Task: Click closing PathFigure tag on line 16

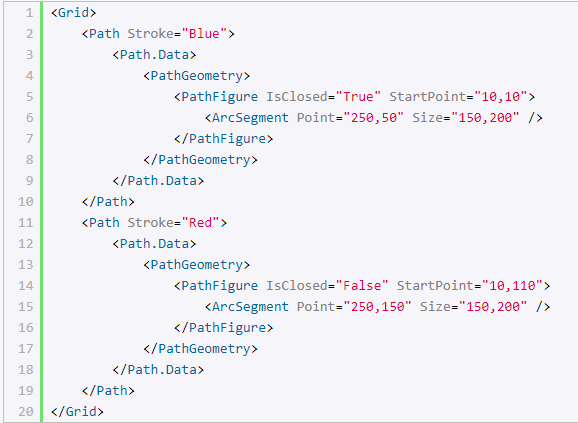Action: coord(223,328)
